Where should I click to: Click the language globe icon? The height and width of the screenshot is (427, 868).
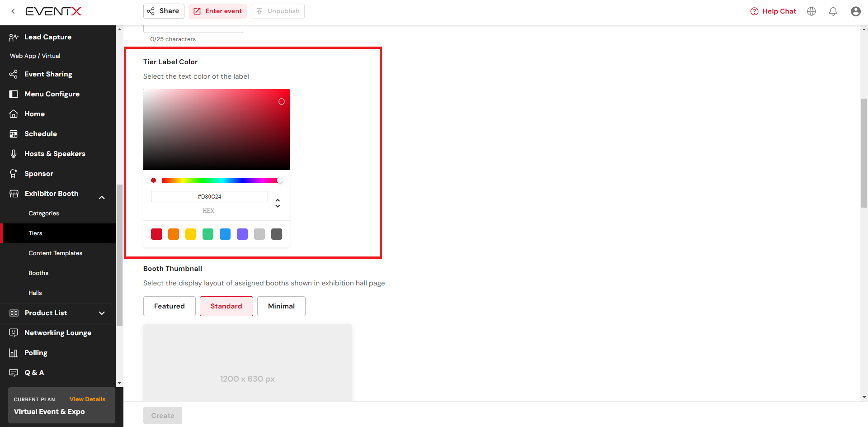[811, 11]
